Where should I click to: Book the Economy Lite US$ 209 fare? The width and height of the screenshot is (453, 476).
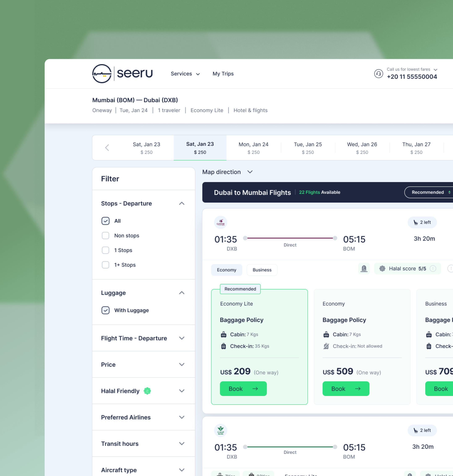[x=243, y=389]
